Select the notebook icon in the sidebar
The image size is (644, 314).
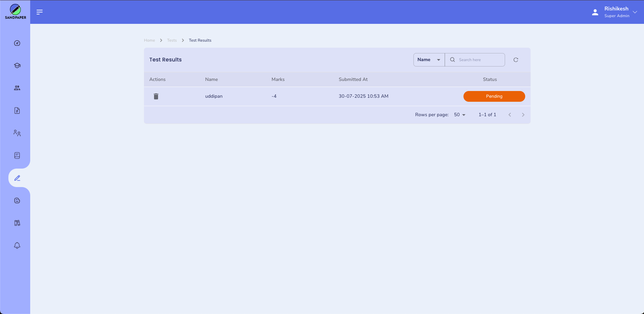[x=16, y=155]
